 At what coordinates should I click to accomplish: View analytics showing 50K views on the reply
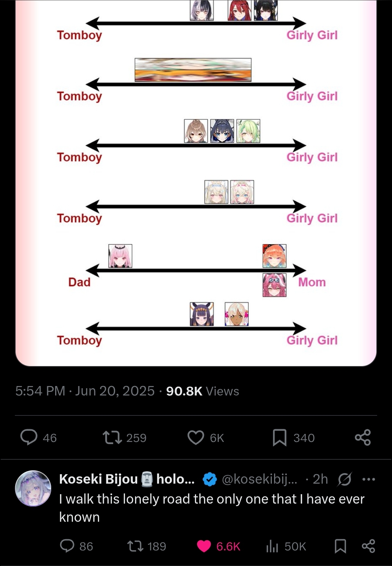click(286, 546)
